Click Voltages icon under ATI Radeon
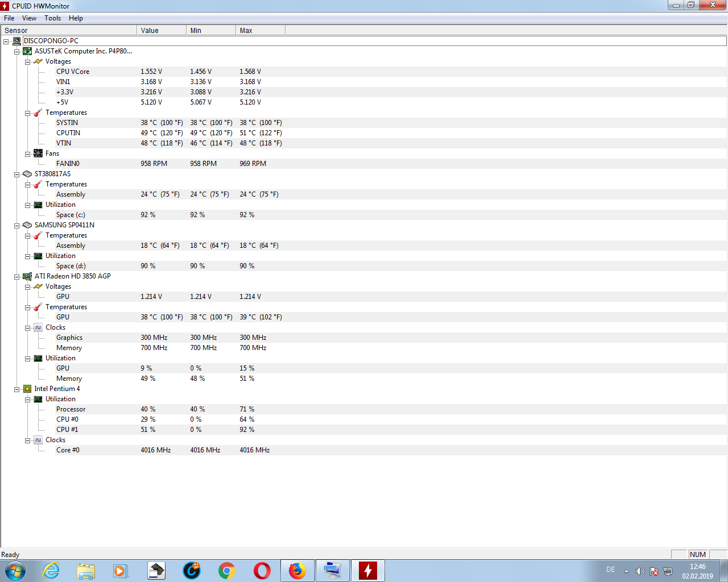 38,286
